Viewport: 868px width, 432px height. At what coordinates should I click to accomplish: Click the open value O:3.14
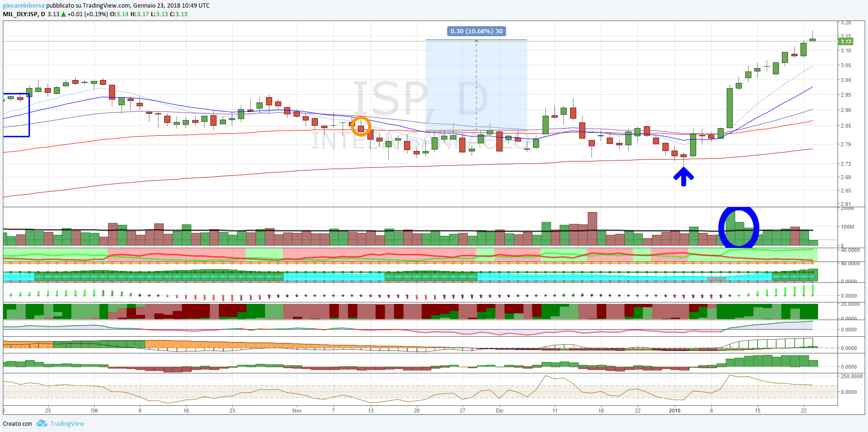[119, 14]
